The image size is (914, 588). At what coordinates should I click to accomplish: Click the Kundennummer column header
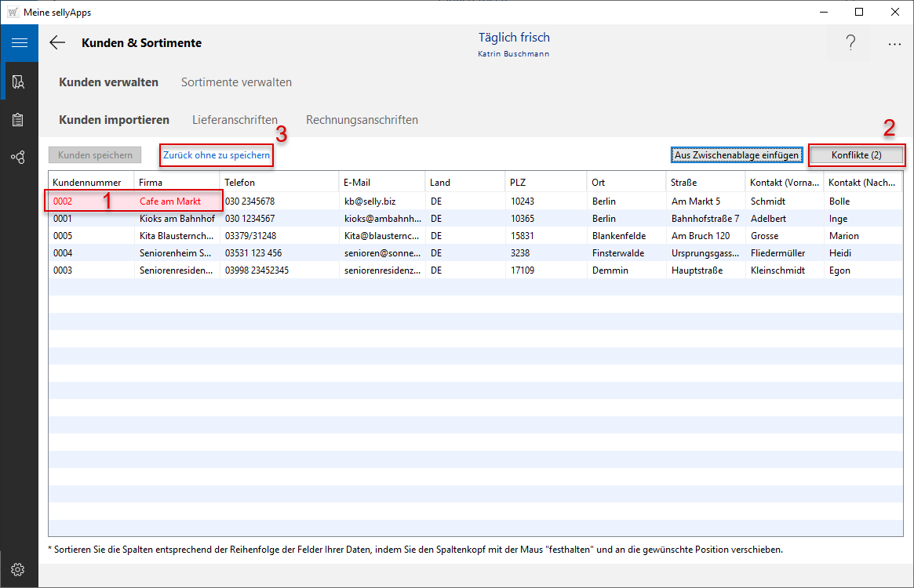coord(87,182)
